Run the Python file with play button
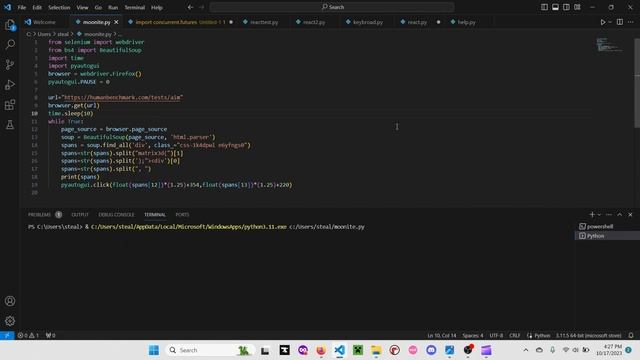 pyautogui.click(x=602, y=22)
